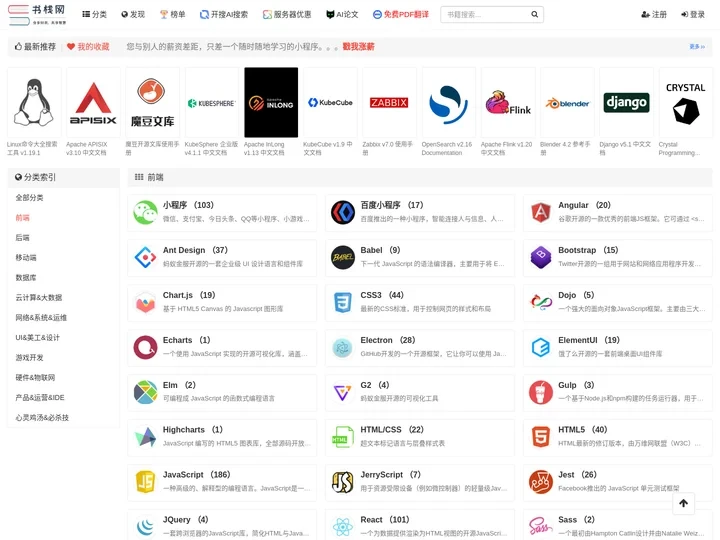Click the red 戳我涨薪 link
720x540 pixels.
point(358,47)
